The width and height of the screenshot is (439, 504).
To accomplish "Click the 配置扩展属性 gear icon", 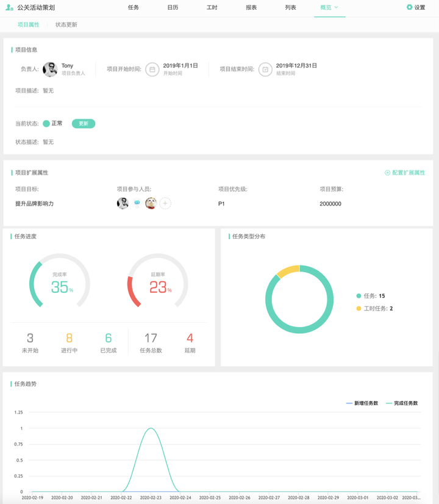I will (387, 173).
